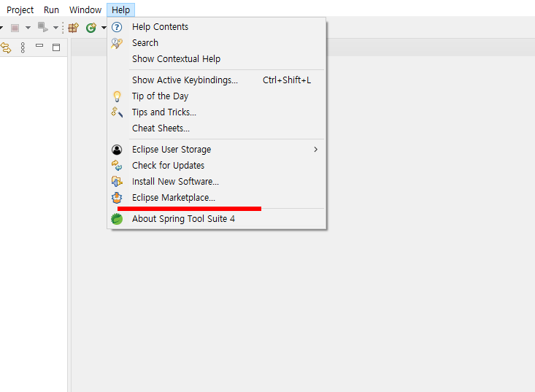Maximize the left side view
535x392 pixels.
click(x=56, y=47)
